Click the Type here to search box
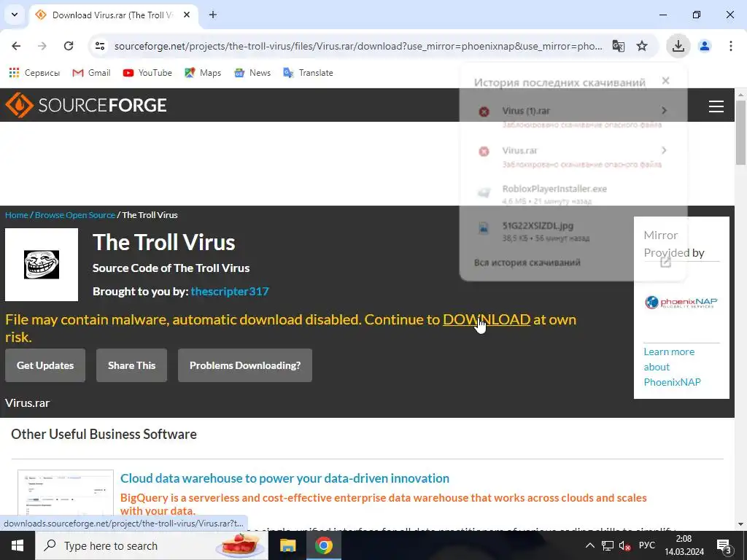The width and height of the screenshot is (747, 560). pyautogui.click(x=152, y=545)
